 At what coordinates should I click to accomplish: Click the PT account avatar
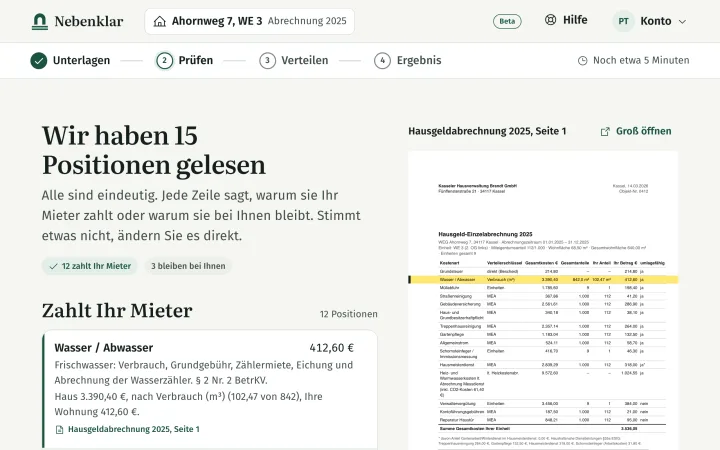click(623, 21)
